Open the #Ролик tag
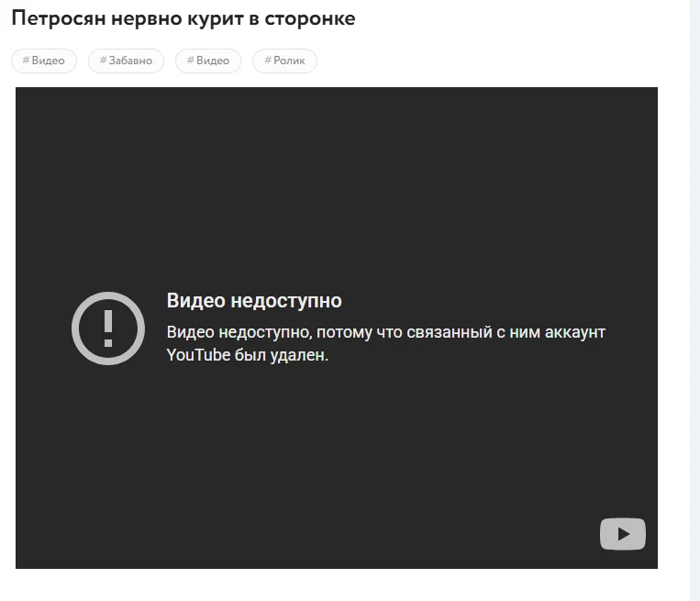Viewport: 700px width, 601px height. click(x=284, y=61)
